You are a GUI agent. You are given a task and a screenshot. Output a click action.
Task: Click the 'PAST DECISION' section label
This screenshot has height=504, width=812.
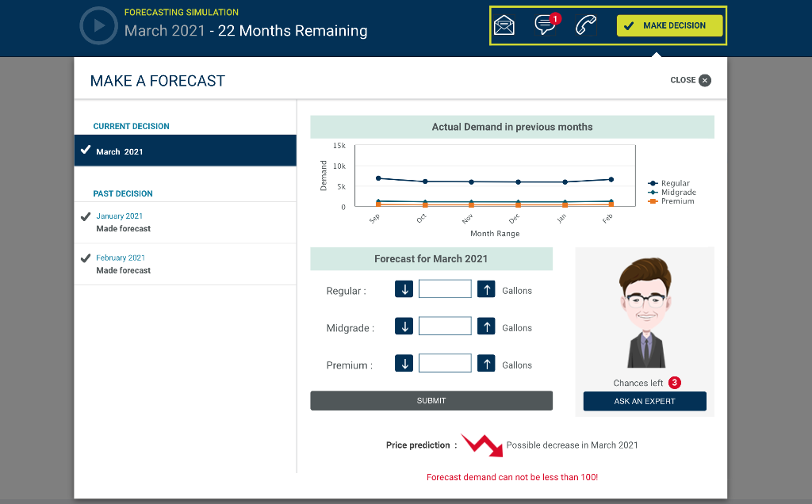123,193
